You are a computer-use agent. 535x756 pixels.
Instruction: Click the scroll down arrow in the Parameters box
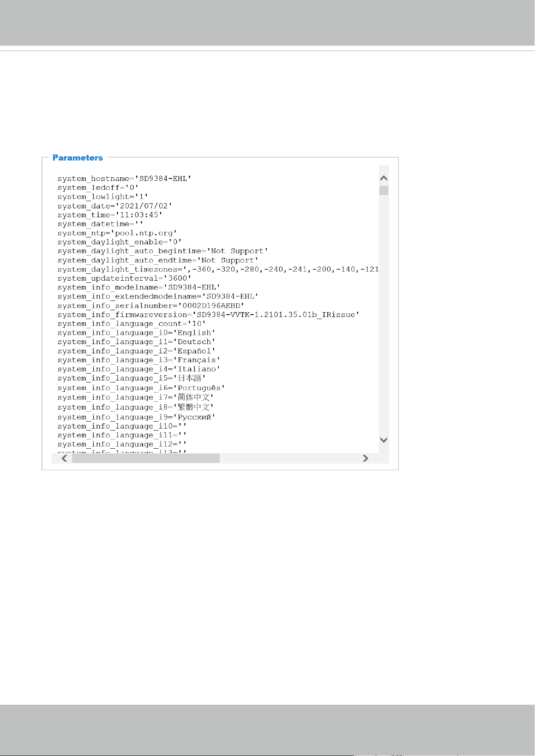(384, 440)
